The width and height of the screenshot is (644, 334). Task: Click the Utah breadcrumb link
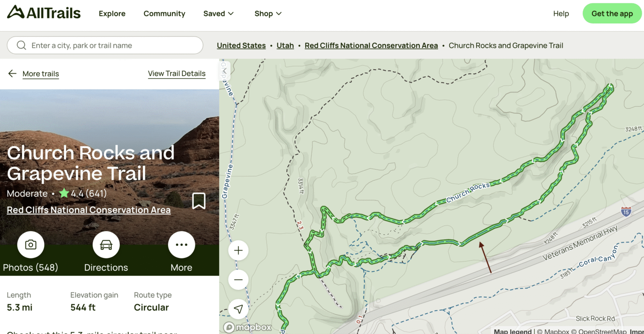tap(285, 45)
